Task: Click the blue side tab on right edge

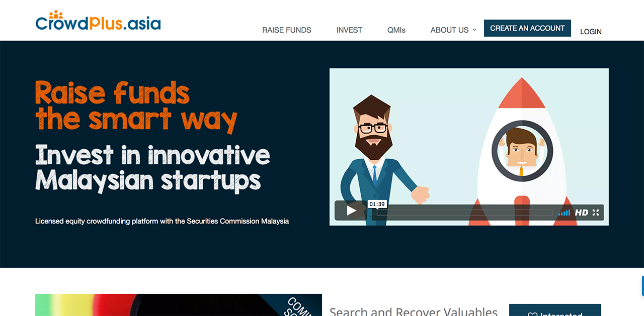Action: 642,286
